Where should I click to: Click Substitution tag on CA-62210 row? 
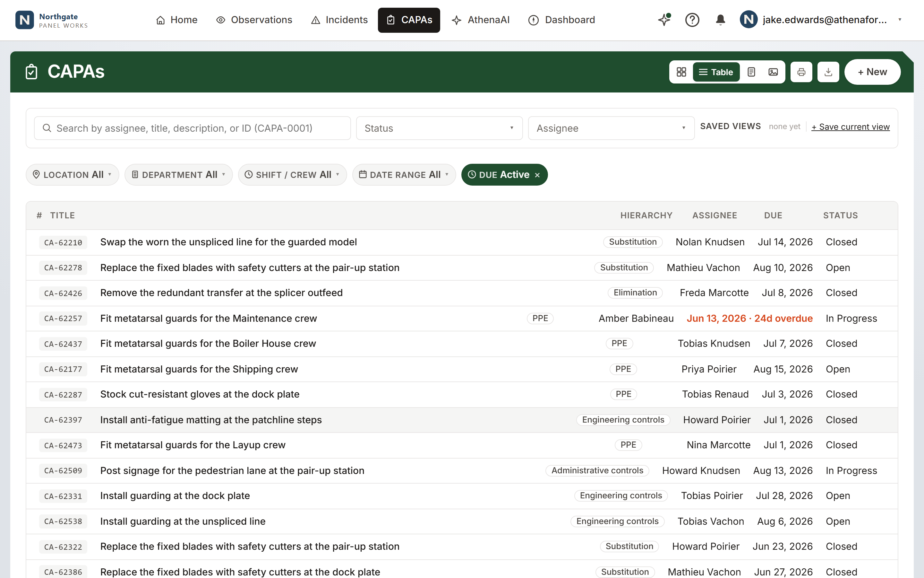point(633,242)
